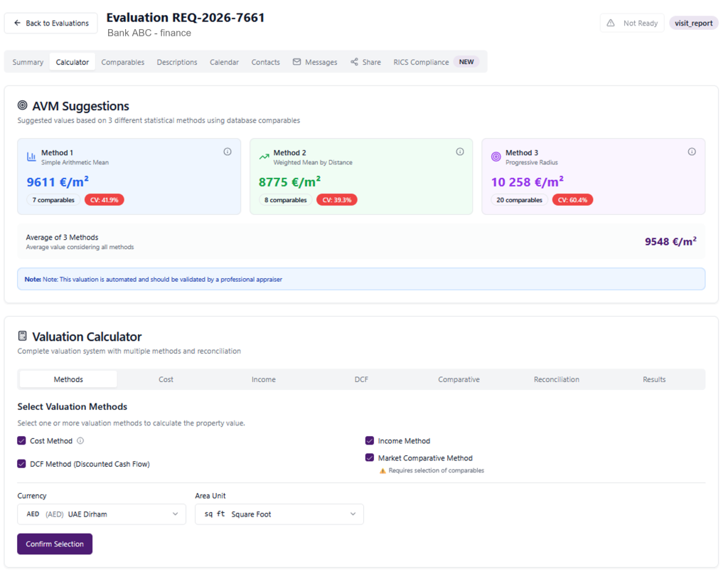Screen dimensions: 728x577
Task: Click the Cost Method info icon
Action: point(80,441)
